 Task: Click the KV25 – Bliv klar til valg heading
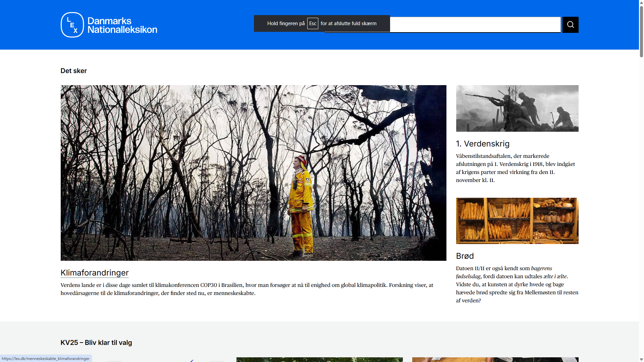[96, 343]
